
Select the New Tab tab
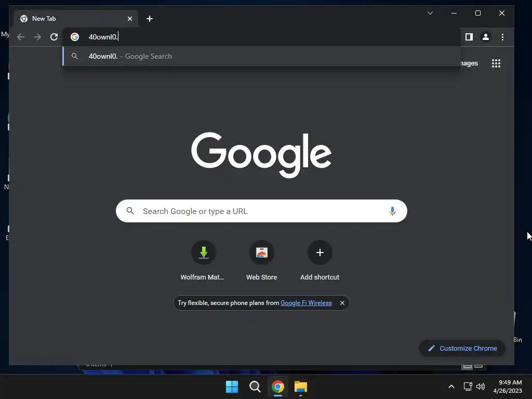click(x=76, y=19)
